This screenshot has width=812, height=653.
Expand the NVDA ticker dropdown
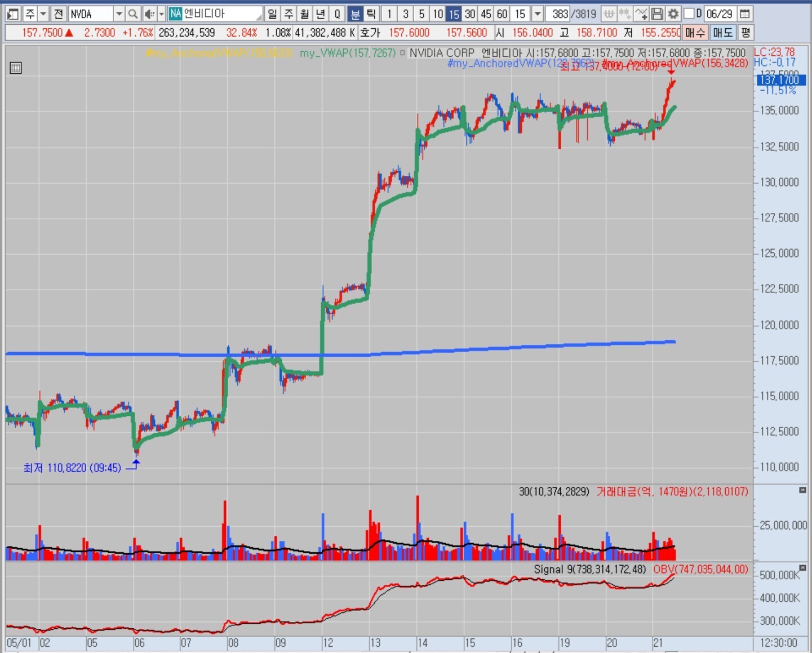pos(119,14)
